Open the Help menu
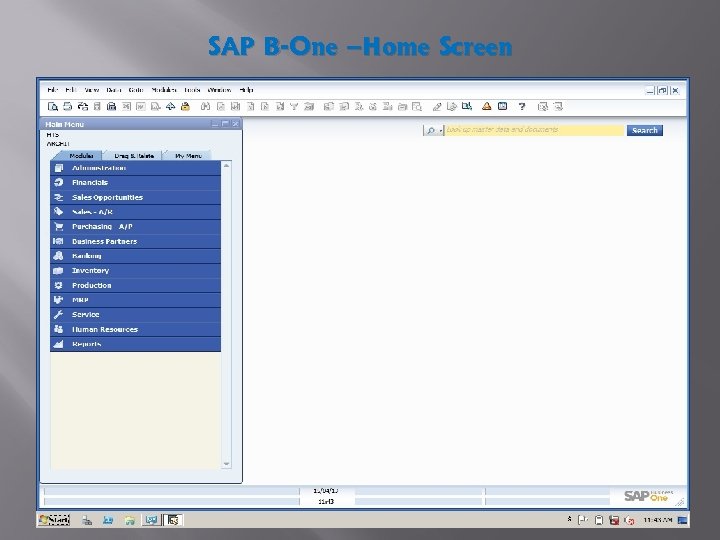 pos(246,90)
